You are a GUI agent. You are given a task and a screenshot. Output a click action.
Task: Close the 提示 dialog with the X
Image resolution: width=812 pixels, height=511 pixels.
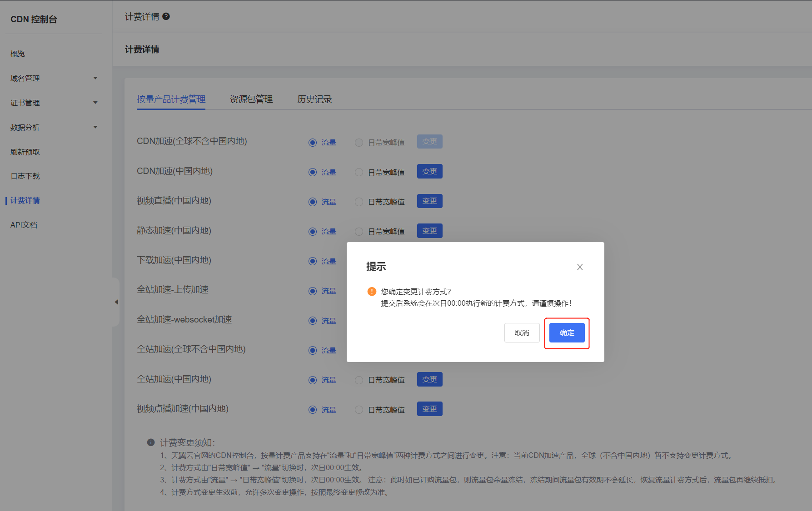pos(580,267)
